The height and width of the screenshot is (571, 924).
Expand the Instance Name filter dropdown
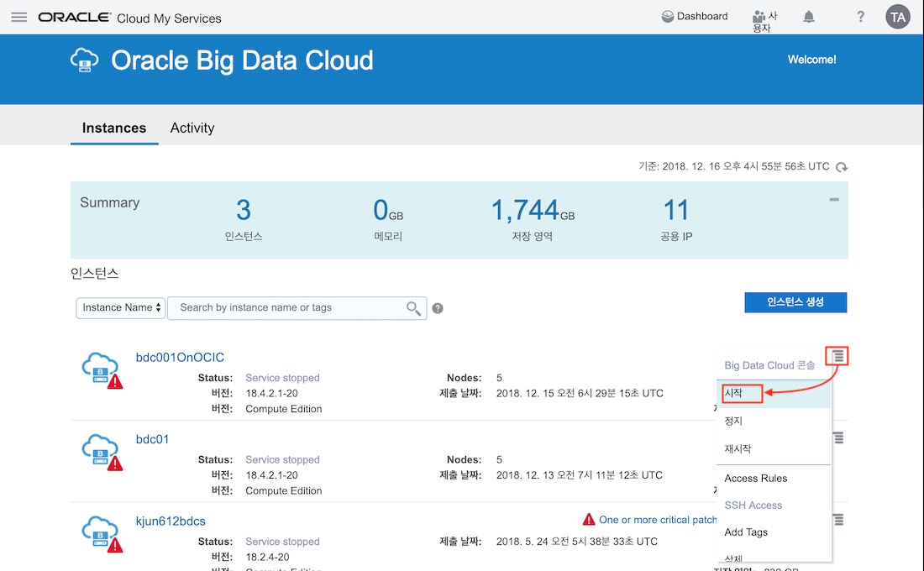click(121, 308)
